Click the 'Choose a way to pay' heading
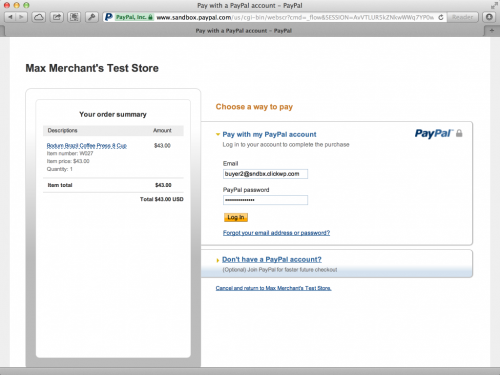 pyautogui.click(x=254, y=107)
